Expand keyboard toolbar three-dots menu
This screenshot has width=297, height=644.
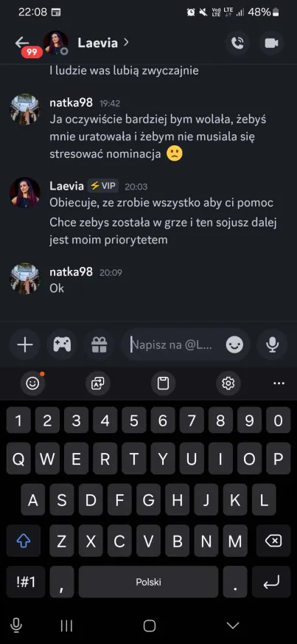click(279, 384)
